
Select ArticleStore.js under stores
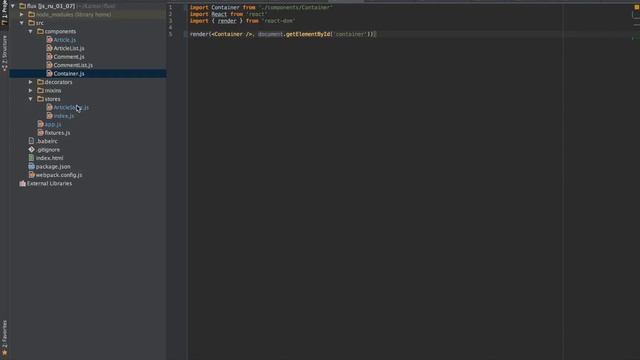point(71,107)
